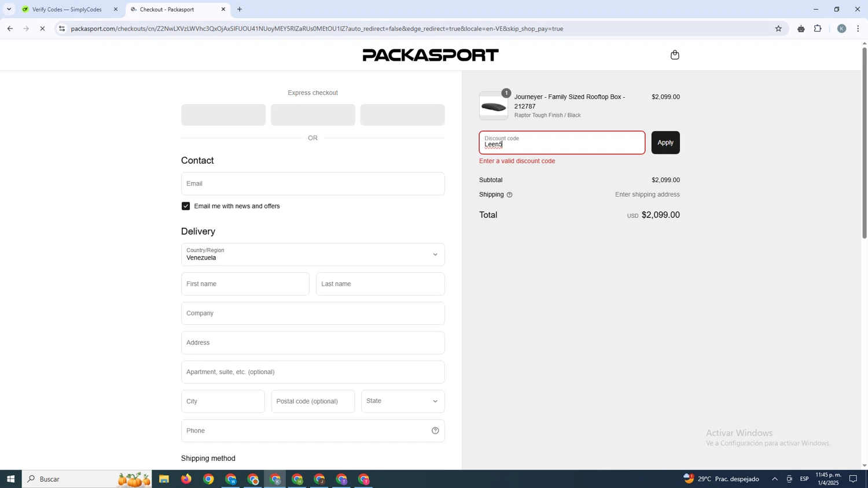Viewport: 868px width, 488px height.
Task: Open a new browser tab
Action: coord(240,9)
